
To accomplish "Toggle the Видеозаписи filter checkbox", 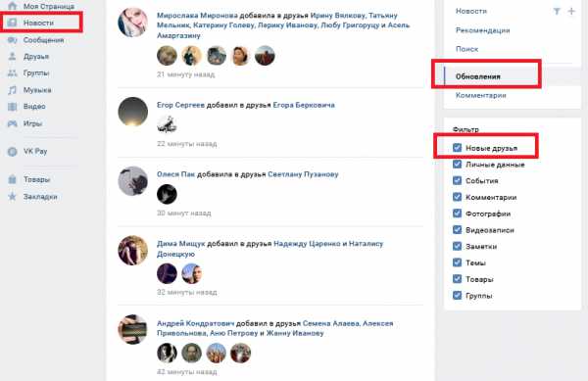I will coord(457,229).
